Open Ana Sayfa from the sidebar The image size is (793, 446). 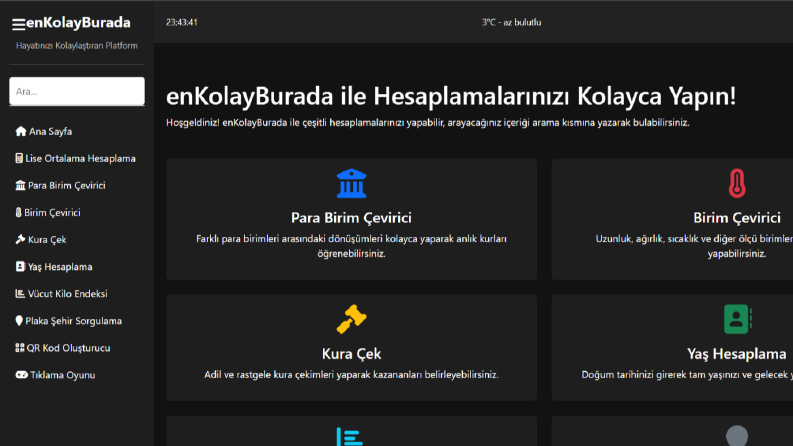[44, 131]
